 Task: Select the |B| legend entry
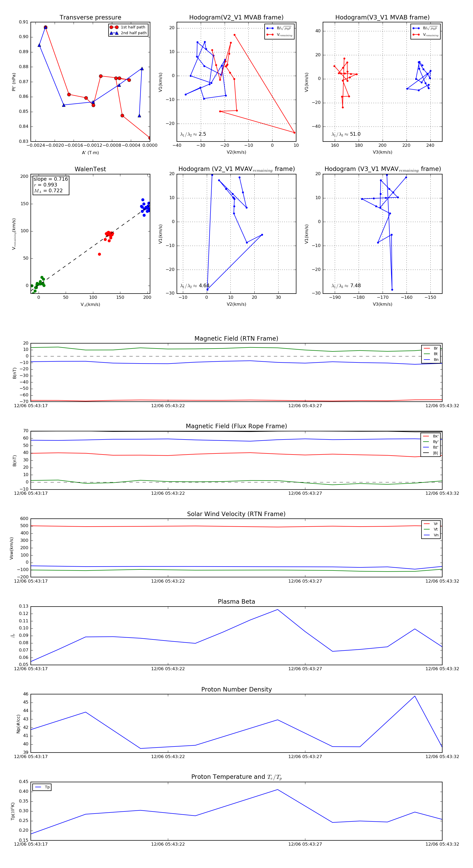tap(431, 453)
